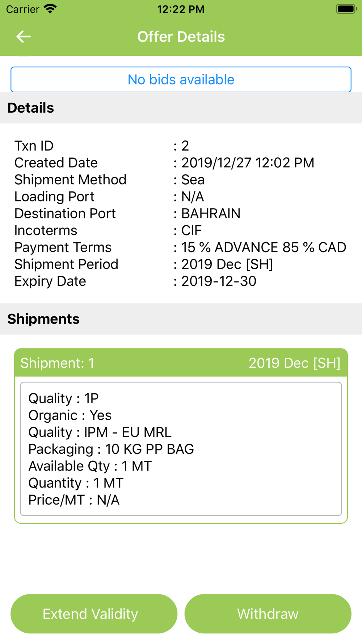Tap the back arrow icon
Screen dimensions: 362x644
(24, 37)
